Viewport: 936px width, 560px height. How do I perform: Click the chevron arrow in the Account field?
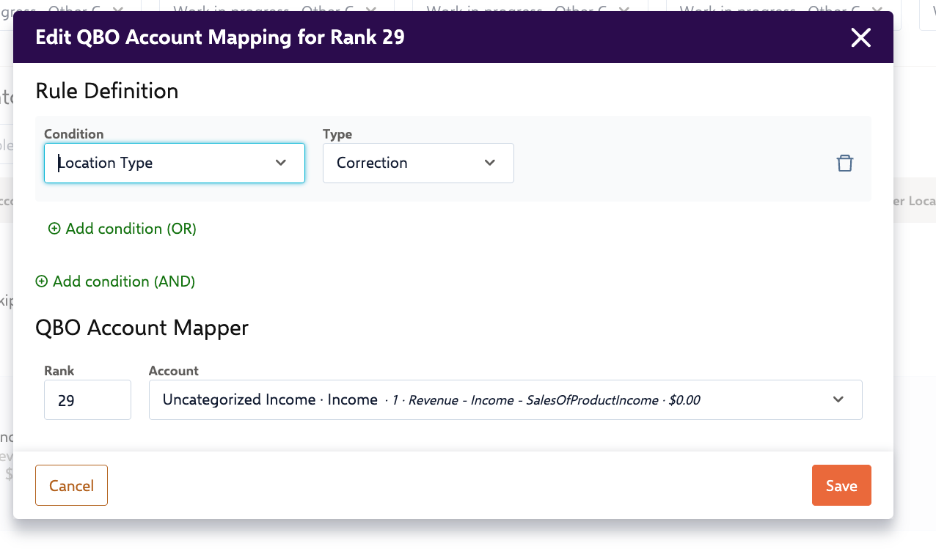[x=838, y=400]
